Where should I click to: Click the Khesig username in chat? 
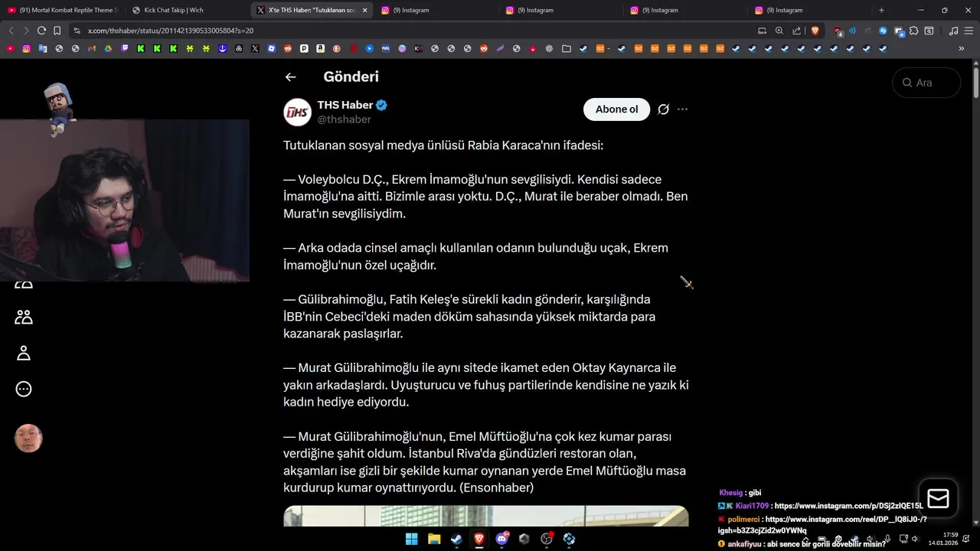731,493
